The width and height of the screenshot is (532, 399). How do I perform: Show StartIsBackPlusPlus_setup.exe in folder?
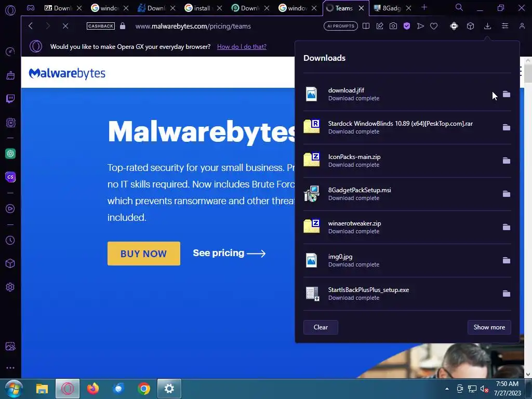(x=506, y=294)
